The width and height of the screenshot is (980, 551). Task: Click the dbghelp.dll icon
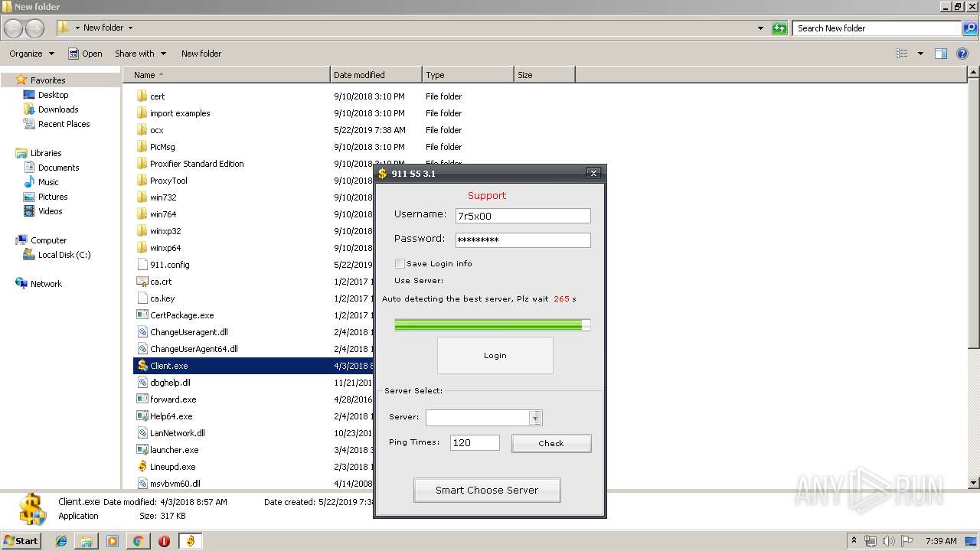pyautogui.click(x=142, y=383)
